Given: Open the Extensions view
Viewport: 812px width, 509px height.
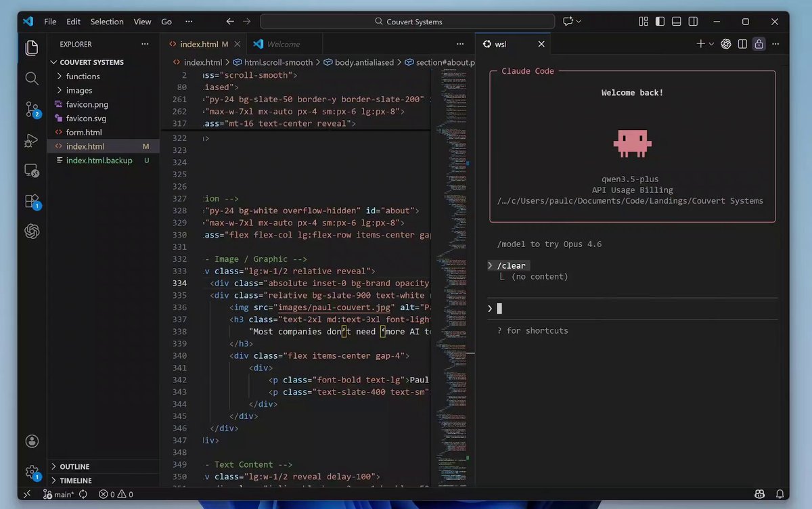Looking at the screenshot, I should 32,201.
